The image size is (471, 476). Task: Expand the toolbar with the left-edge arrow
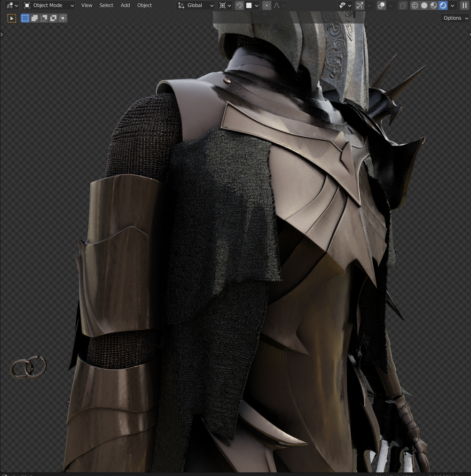point(1,35)
